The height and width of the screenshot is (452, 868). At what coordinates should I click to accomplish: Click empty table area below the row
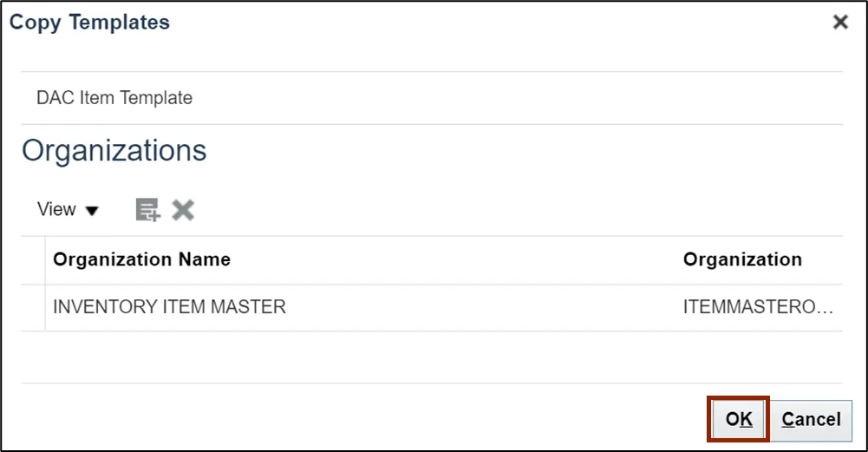432,357
